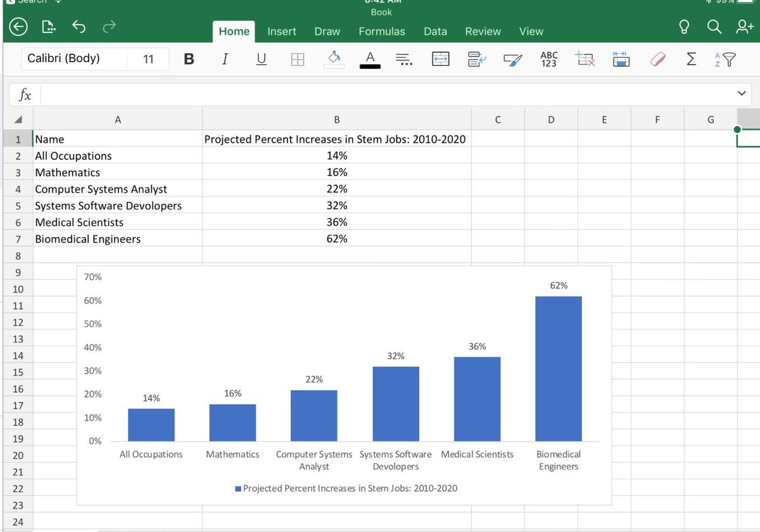
Task: Open the font size 11 selector
Action: pyautogui.click(x=148, y=59)
